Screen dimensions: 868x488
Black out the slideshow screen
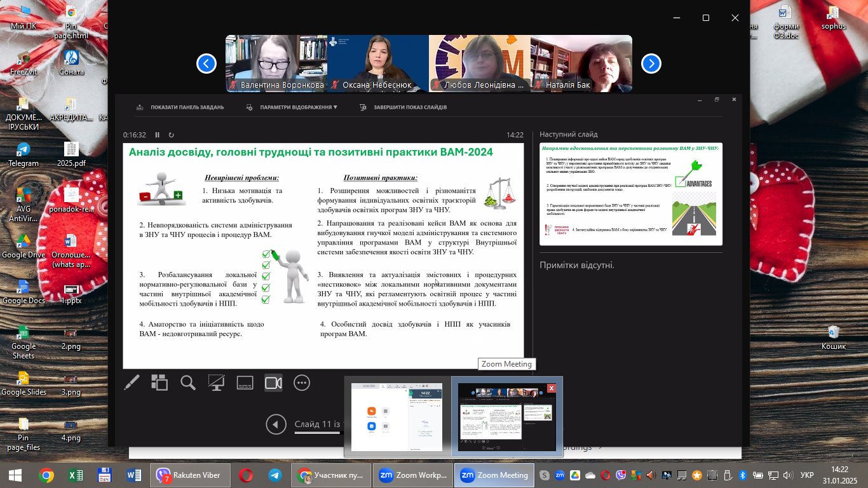point(216,383)
